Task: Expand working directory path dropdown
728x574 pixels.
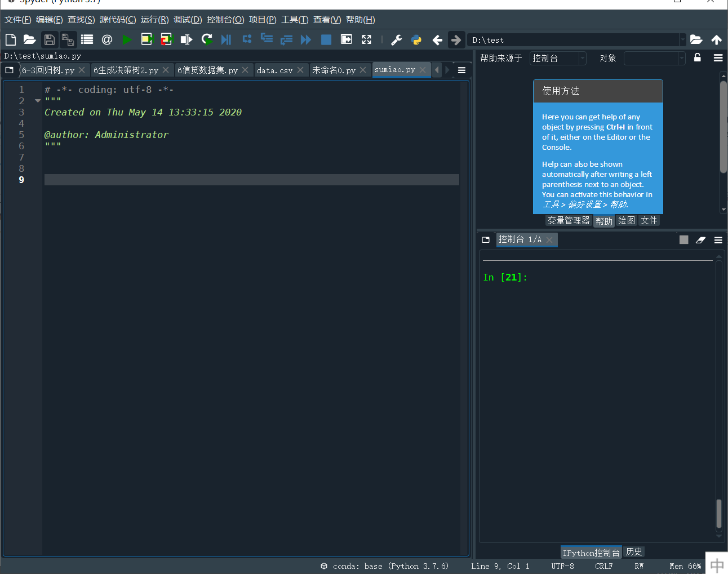Action: 682,39
